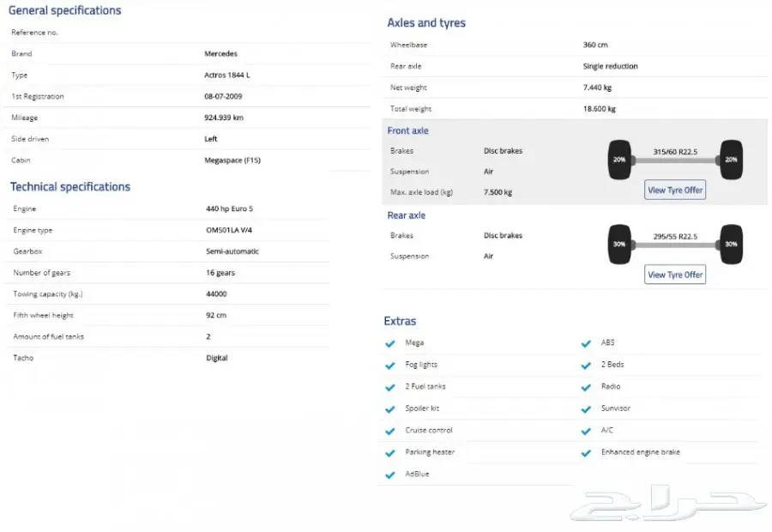772x532 pixels.
Task: Click the General specifications heading
Action: [x=64, y=10]
